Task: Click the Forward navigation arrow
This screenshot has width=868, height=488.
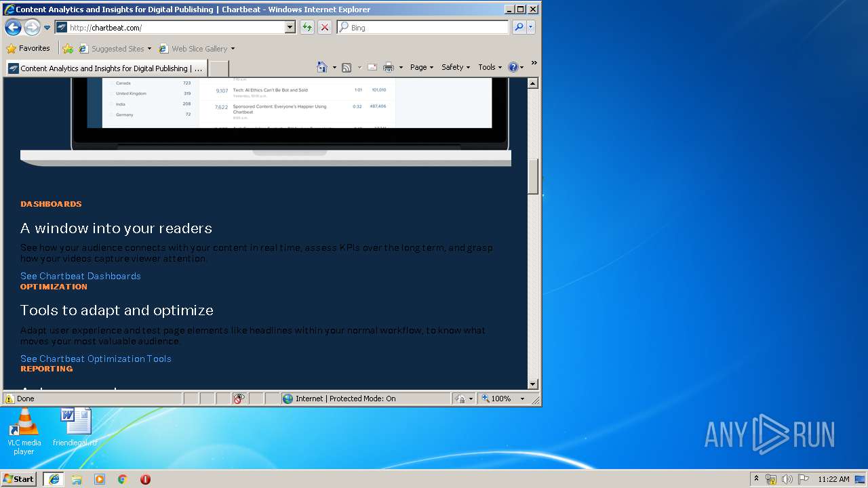Action: point(32,28)
